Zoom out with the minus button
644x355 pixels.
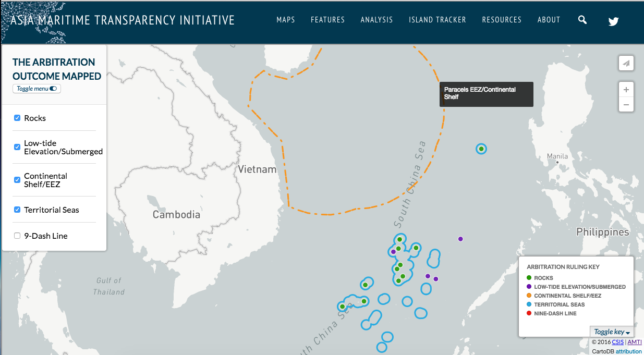pos(626,105)
